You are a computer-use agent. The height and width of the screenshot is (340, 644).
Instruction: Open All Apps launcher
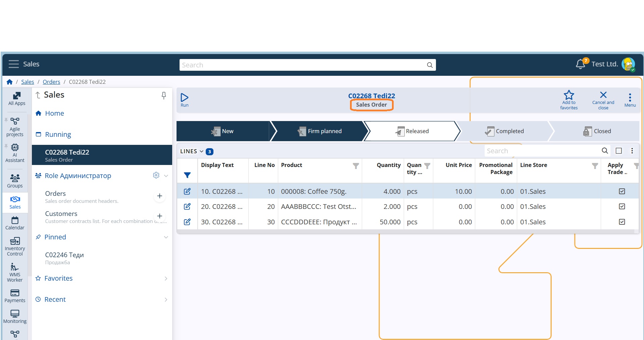point(16,99)
